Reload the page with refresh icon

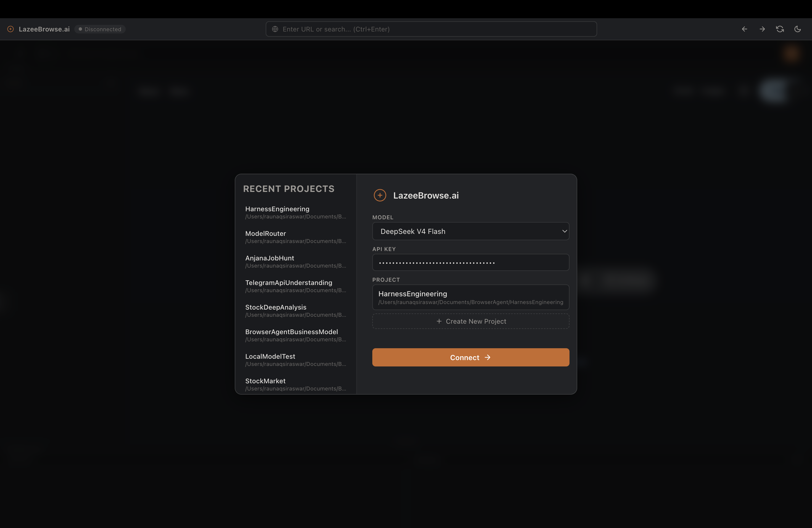pos(780,29)
